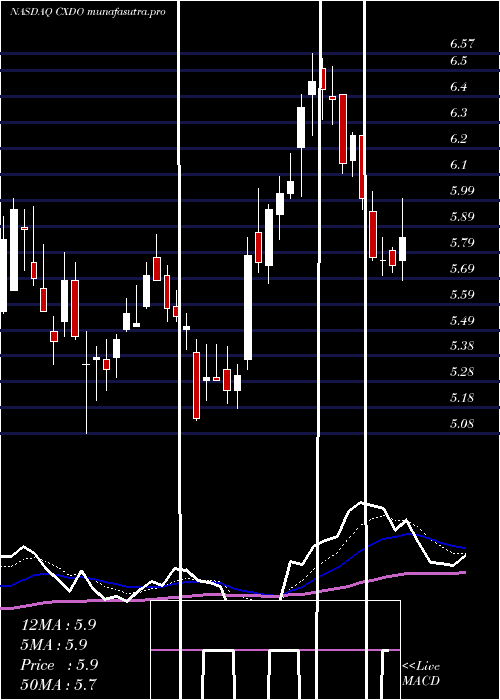Click the 6.57 price axis label

tap(462, 44)
